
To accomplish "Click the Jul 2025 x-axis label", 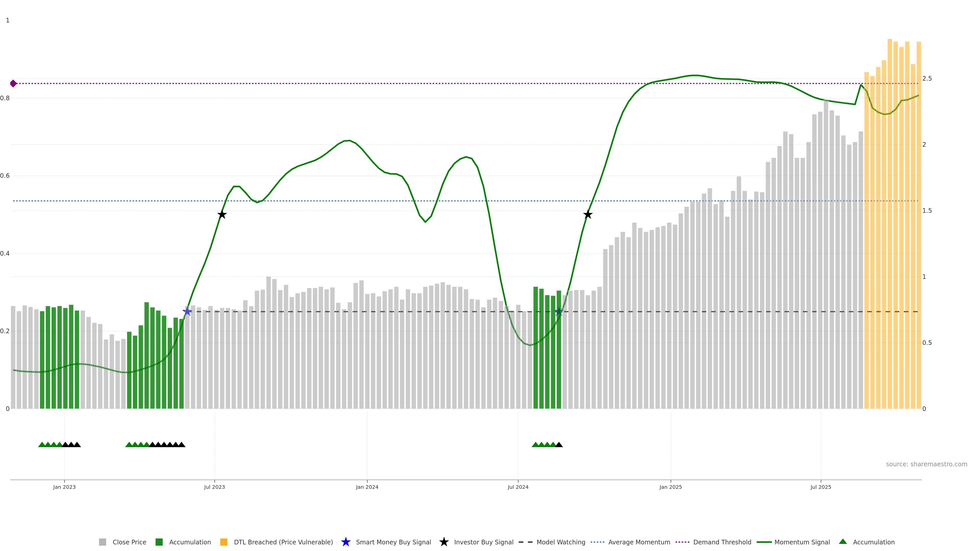I will 820,487.
